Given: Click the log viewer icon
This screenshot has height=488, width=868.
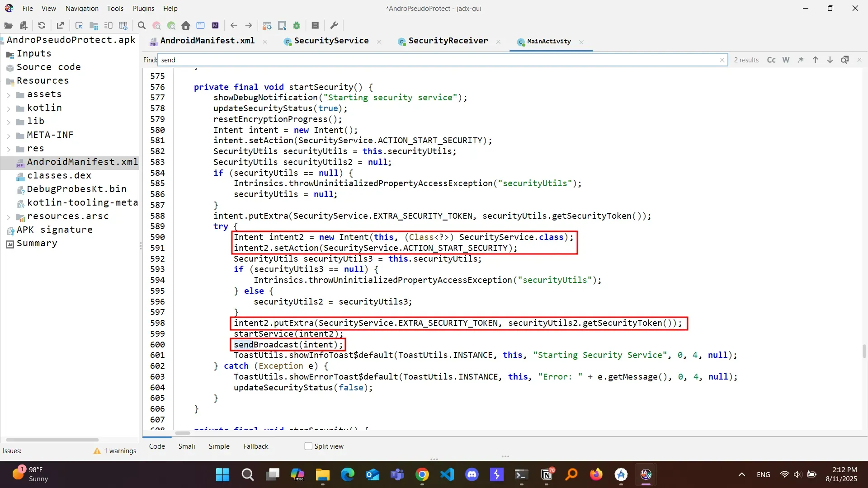Looking at the screenshot, I should 315,26.
